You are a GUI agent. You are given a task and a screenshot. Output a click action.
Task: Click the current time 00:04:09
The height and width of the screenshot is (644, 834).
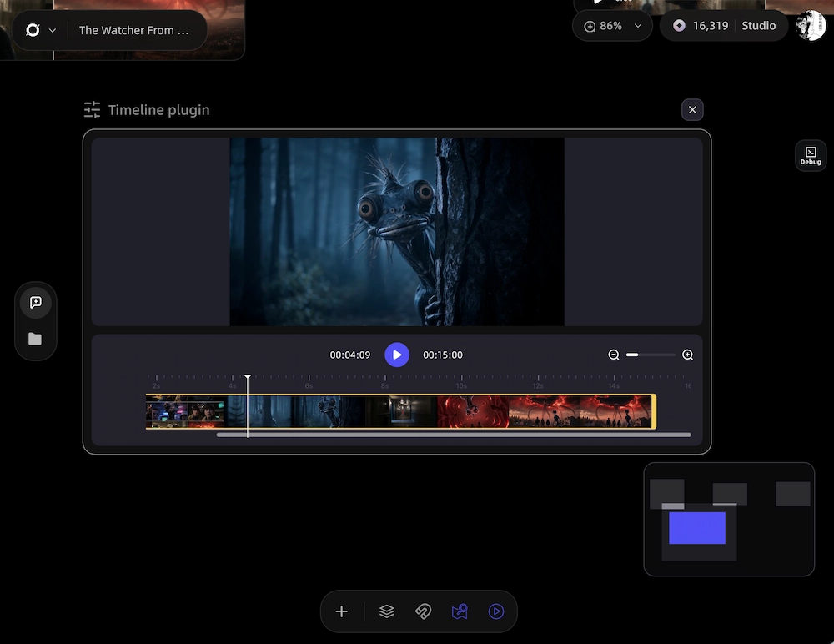[x=350, y=355]
